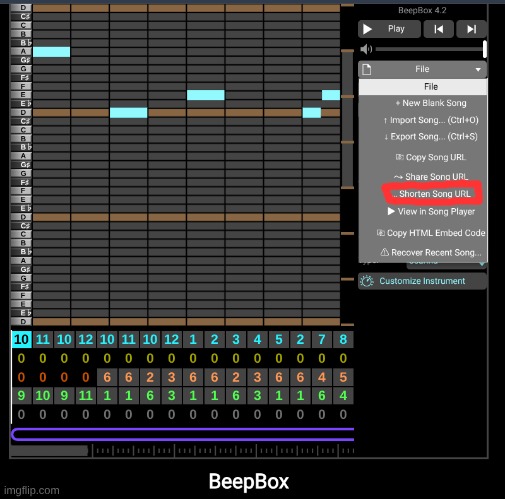Select the cyan E note at pattern end

(331, 95)
